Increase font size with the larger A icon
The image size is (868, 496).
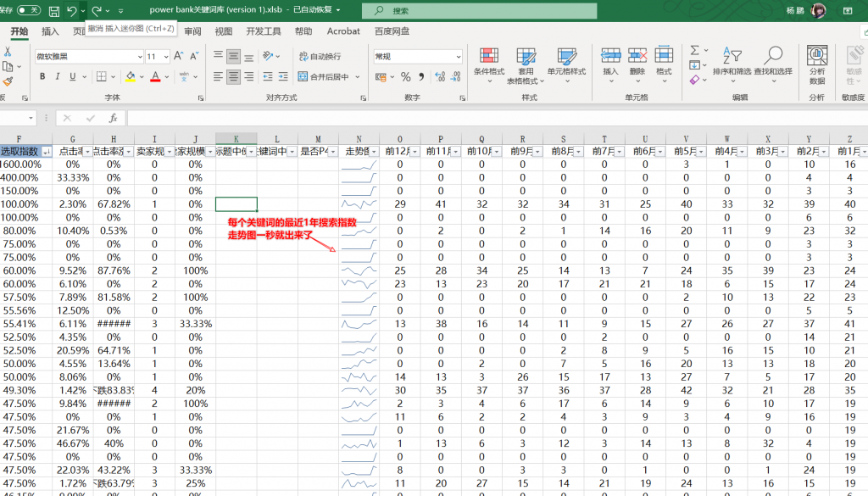pos(178,56)
